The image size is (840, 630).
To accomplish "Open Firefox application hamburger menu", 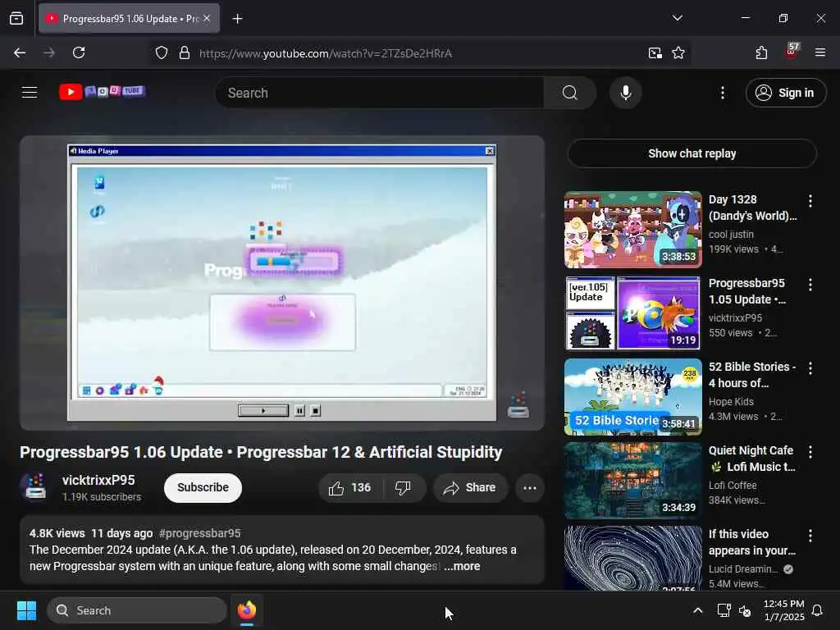I will (x=819, y=52).
